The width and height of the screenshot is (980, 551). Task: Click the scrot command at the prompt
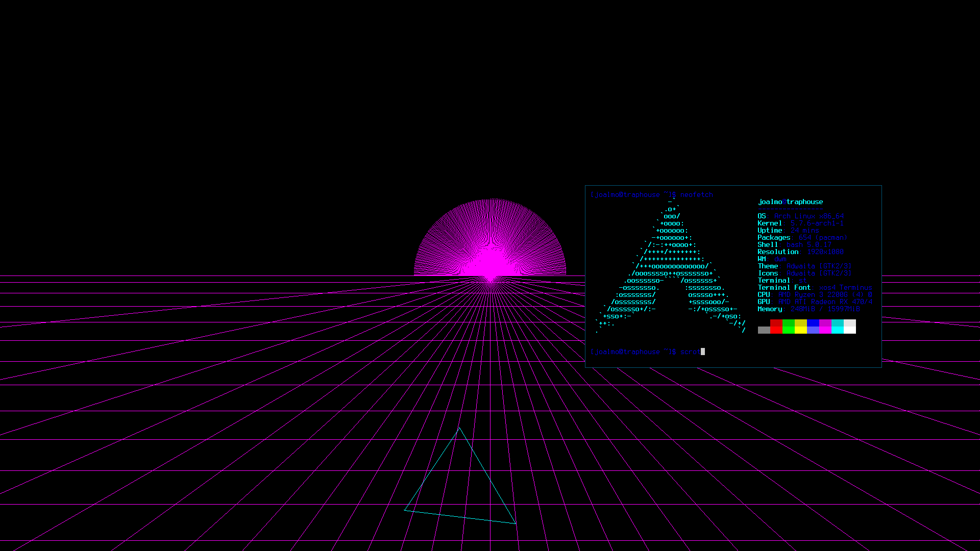click(x=690, y=352)
